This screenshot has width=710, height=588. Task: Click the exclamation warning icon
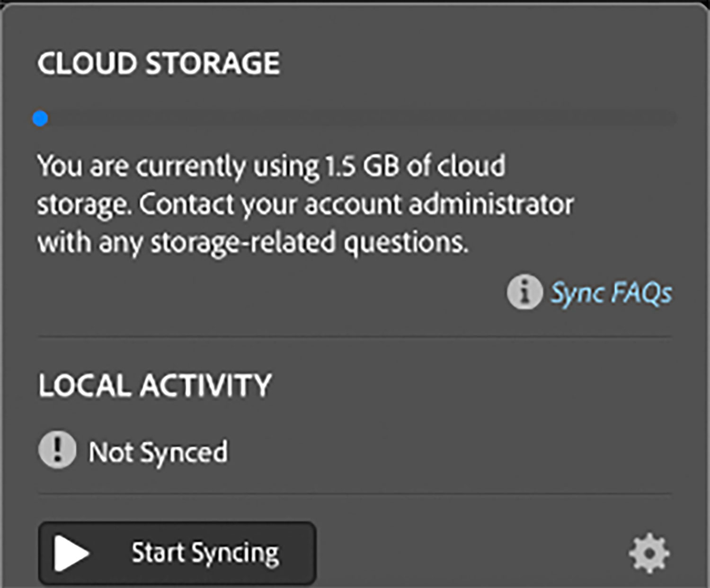(x=57, y=450)
